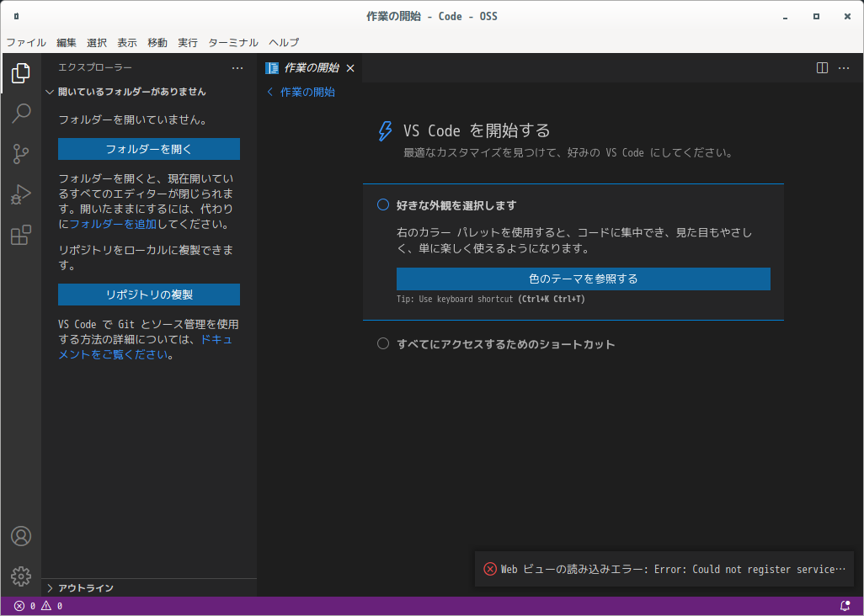
Task: Click the errors count icon in status bar
Action: pos(20,606)
